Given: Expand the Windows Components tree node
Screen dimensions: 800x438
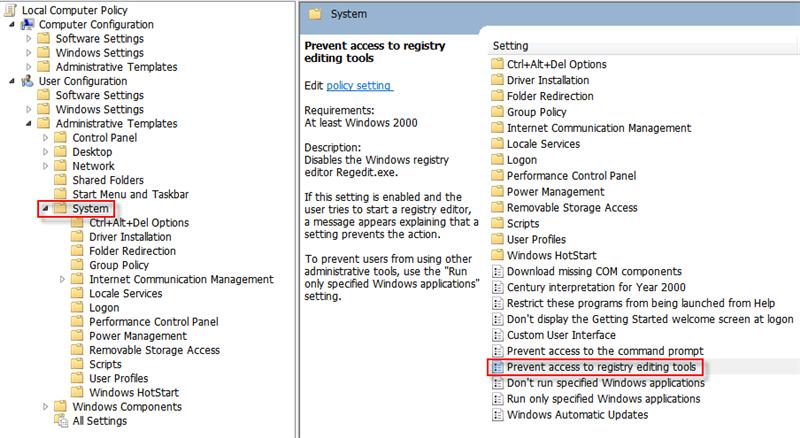Looking at the screenshot, I should [x=45, y=406].
